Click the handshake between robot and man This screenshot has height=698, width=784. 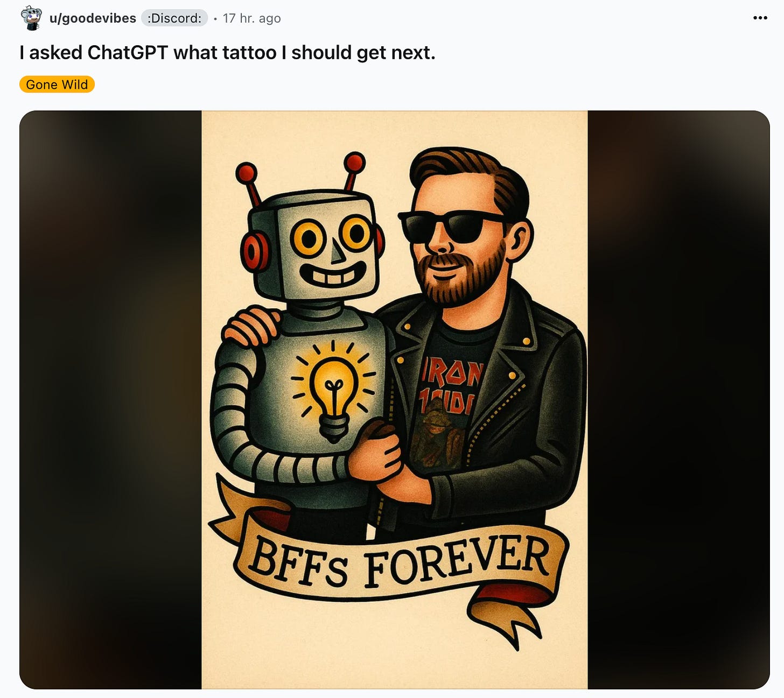[388, 462]
